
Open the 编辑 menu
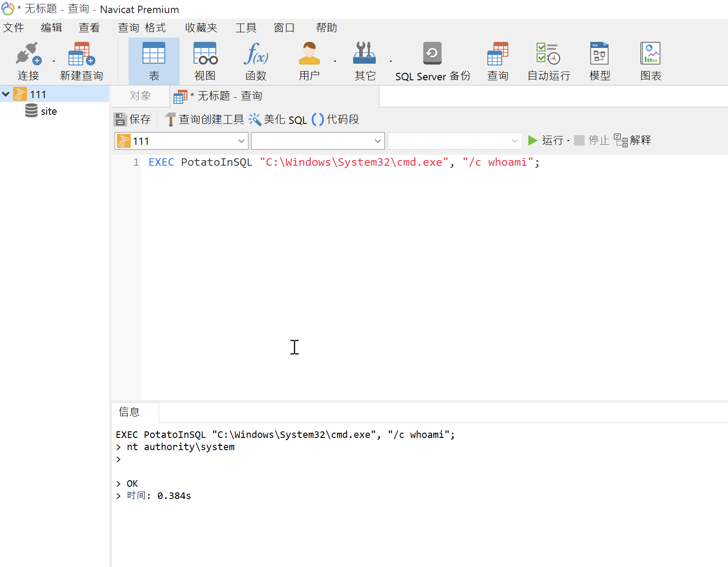(51, 28)
